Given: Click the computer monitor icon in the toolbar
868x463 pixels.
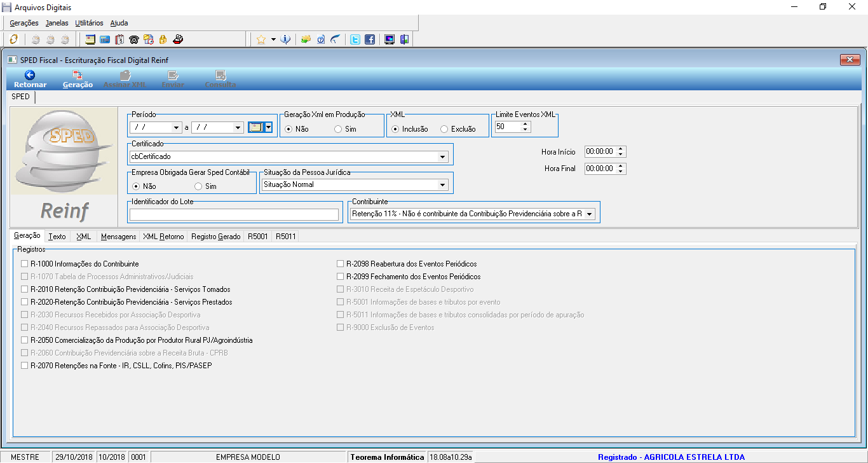Looking at the screenshot, I should pyautogui.click(x=390, y=39).
